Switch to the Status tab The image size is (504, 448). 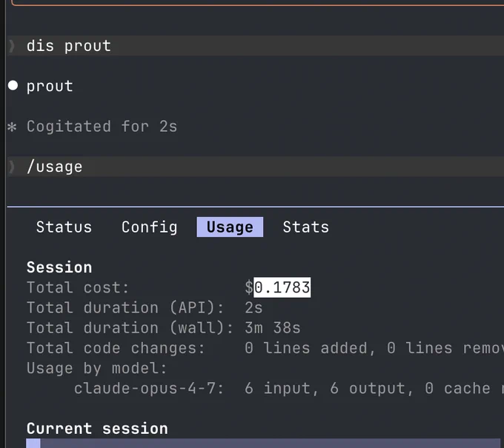(64, 227)
